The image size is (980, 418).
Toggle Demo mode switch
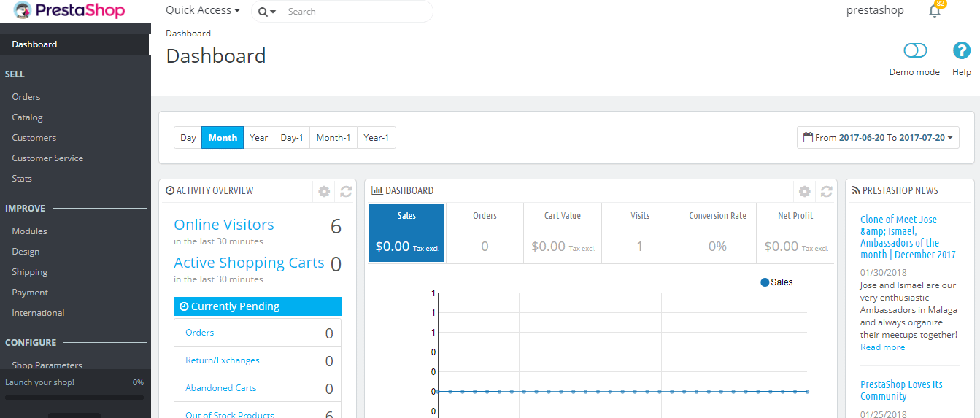click(914, 50)
